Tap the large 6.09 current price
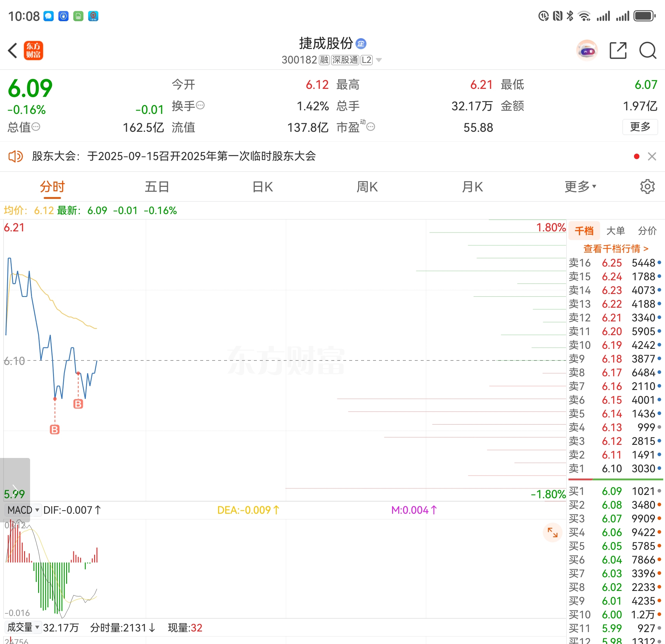The width and height of the screenshot is (665, 644). [30, 88]
